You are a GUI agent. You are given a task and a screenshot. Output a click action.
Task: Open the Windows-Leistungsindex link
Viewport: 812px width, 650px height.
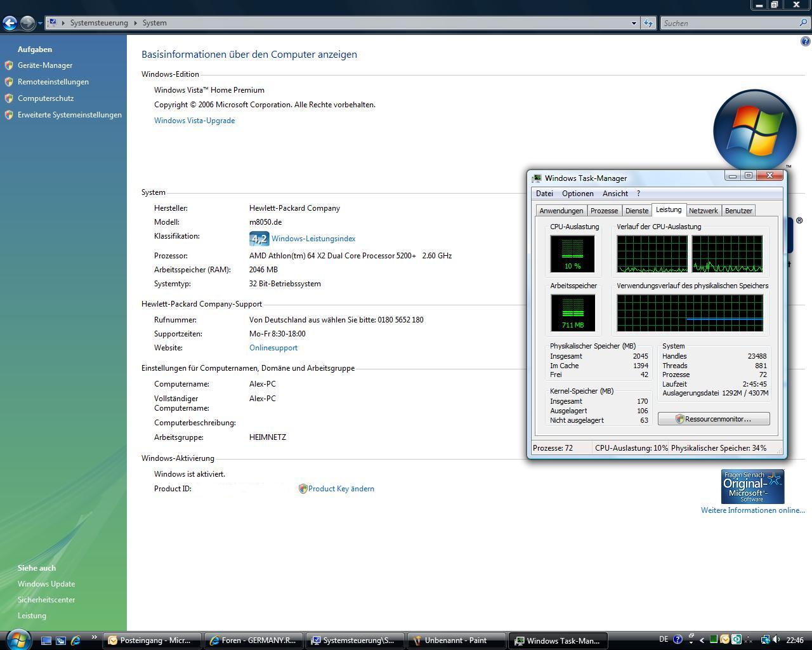click(x=313, y=239)
